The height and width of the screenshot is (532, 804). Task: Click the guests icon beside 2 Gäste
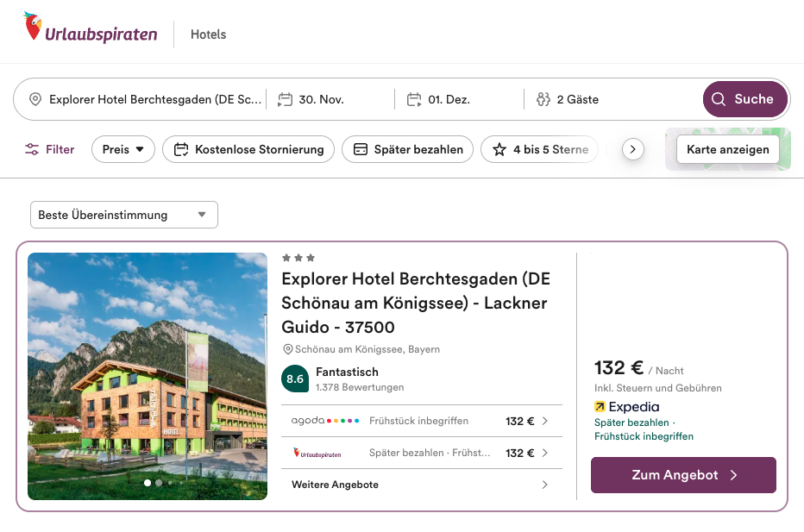(543, 99)
